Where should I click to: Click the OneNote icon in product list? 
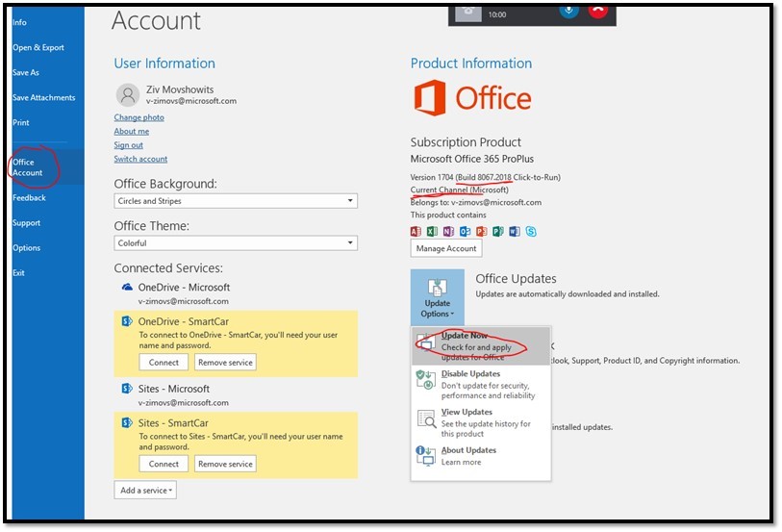pyautogui.click(x=449, y=232)
